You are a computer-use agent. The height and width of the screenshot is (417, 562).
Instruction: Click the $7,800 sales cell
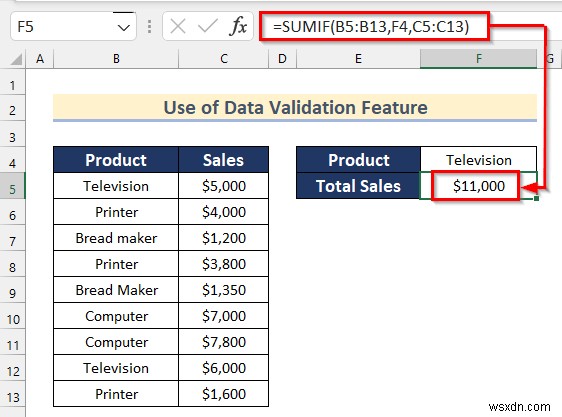[224, 342]
